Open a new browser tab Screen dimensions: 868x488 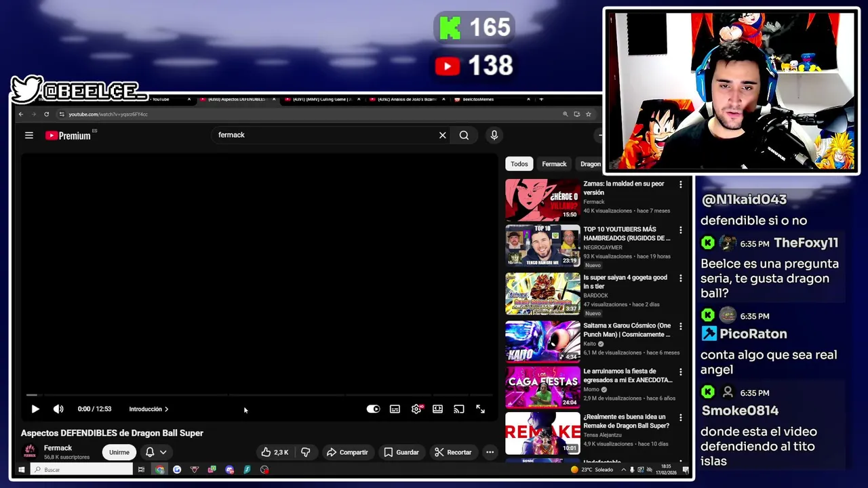click(541, 100)
